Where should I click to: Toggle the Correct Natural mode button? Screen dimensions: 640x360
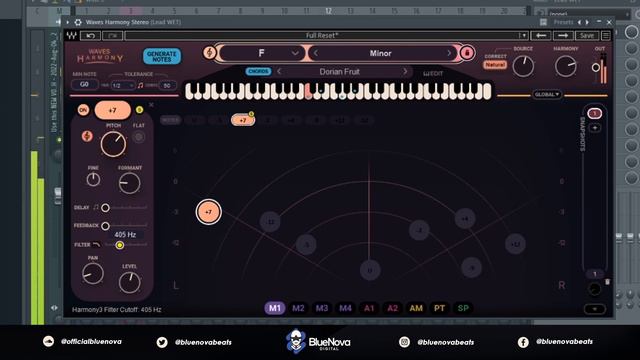tap(495, 65)
